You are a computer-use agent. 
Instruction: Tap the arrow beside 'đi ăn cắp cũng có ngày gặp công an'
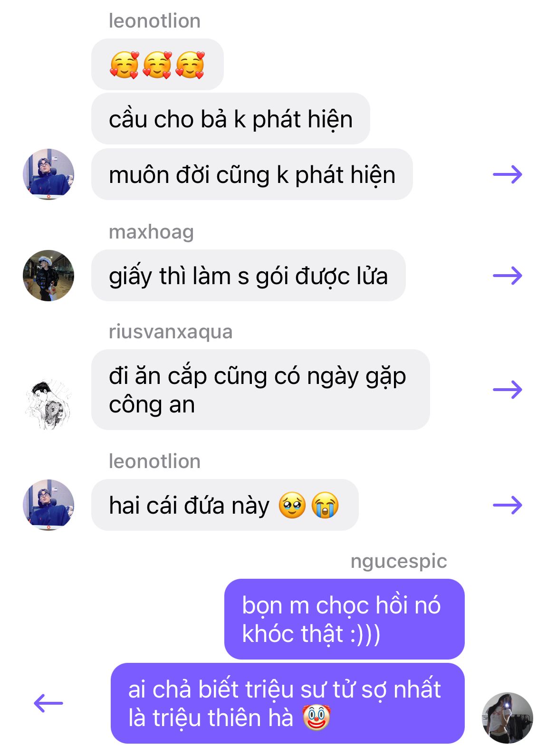click(508, 390)
